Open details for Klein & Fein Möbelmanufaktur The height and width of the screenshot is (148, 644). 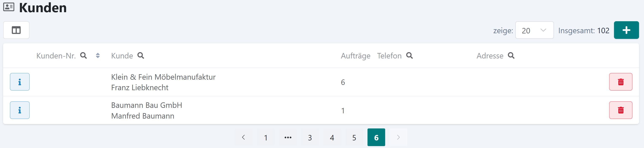pyautogui.click(x=20, y=82)
